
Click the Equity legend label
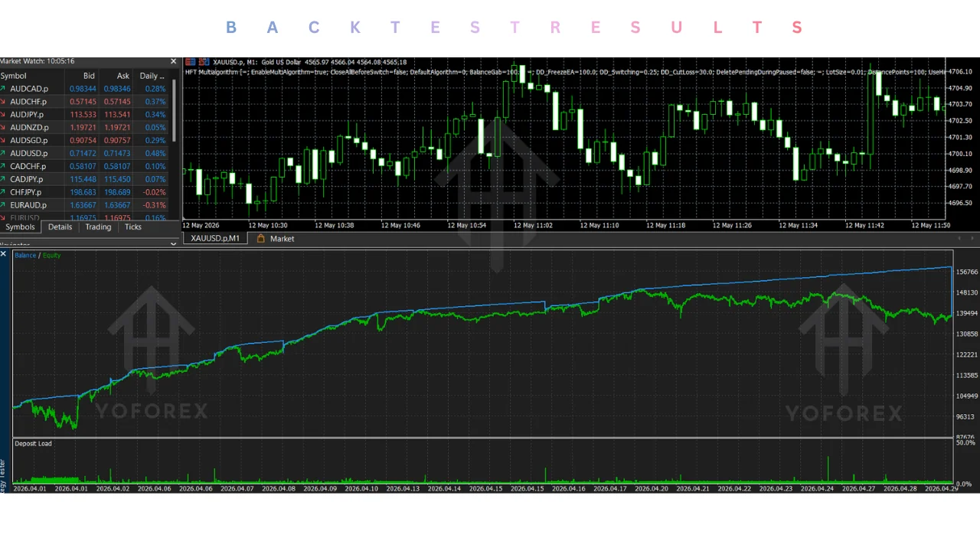pos(51,256)
